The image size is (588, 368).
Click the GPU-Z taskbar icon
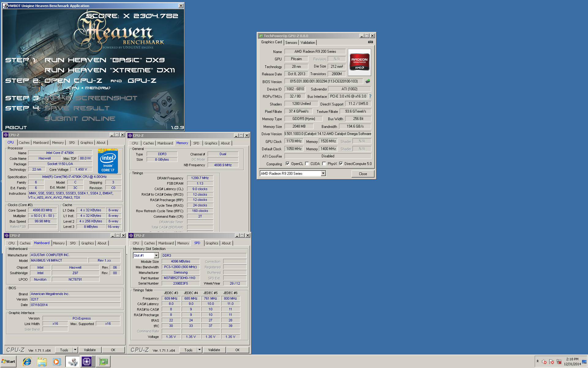pos(104,362)
